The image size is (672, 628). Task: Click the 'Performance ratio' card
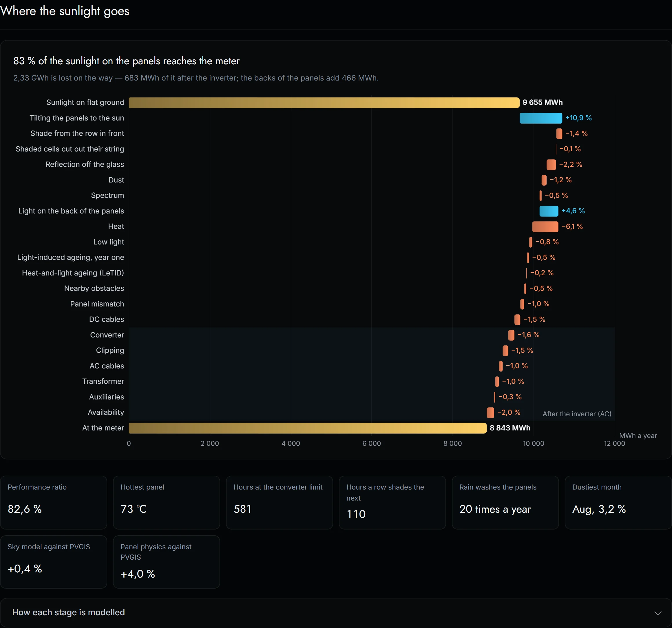(x=53, y=502)
